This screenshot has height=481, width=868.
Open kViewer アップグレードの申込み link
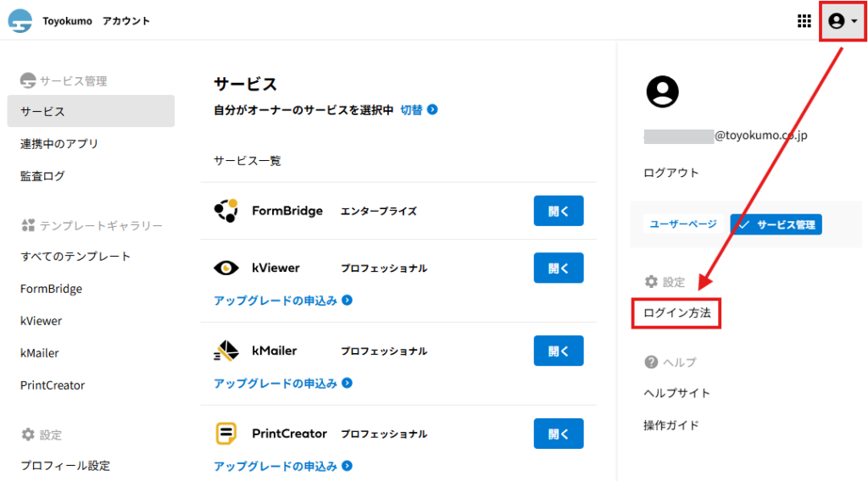click(x=282, y=301)
